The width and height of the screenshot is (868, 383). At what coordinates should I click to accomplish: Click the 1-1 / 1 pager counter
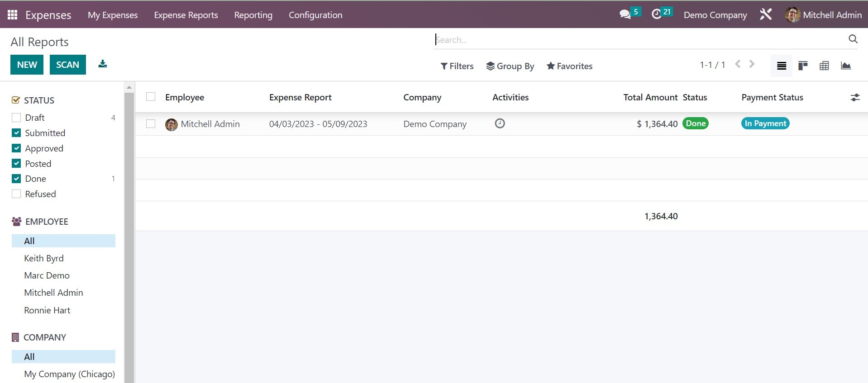(x=712, y=65)
